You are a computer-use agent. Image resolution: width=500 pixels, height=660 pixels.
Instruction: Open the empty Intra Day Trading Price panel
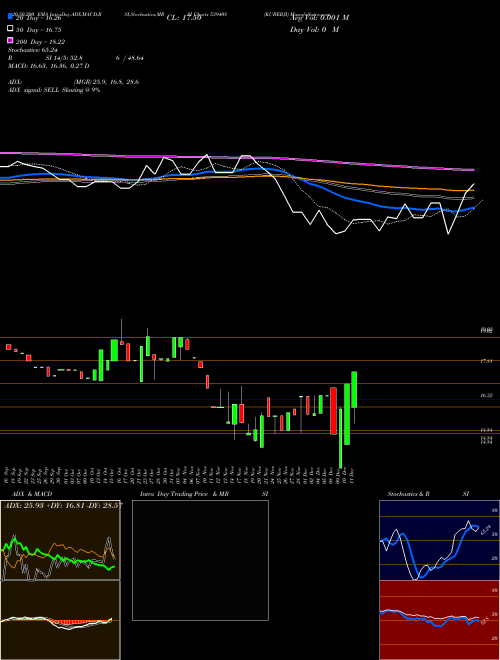(x=200, y=560)
